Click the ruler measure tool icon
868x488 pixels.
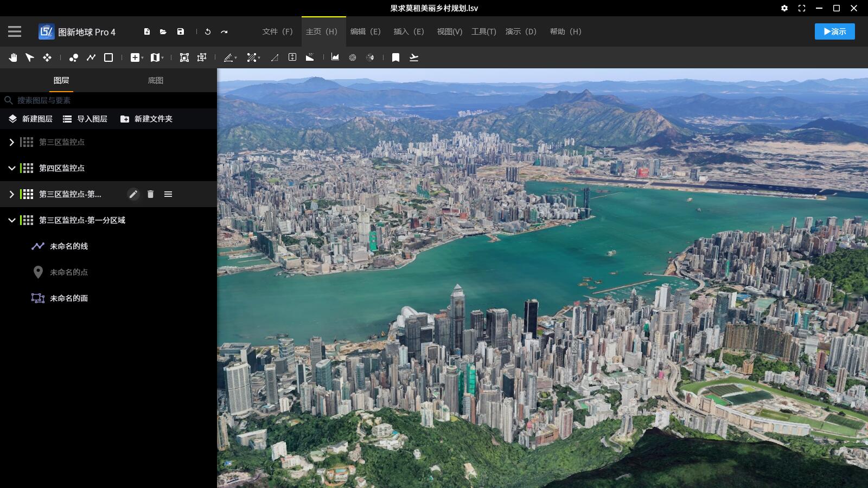tap(228, 57)
